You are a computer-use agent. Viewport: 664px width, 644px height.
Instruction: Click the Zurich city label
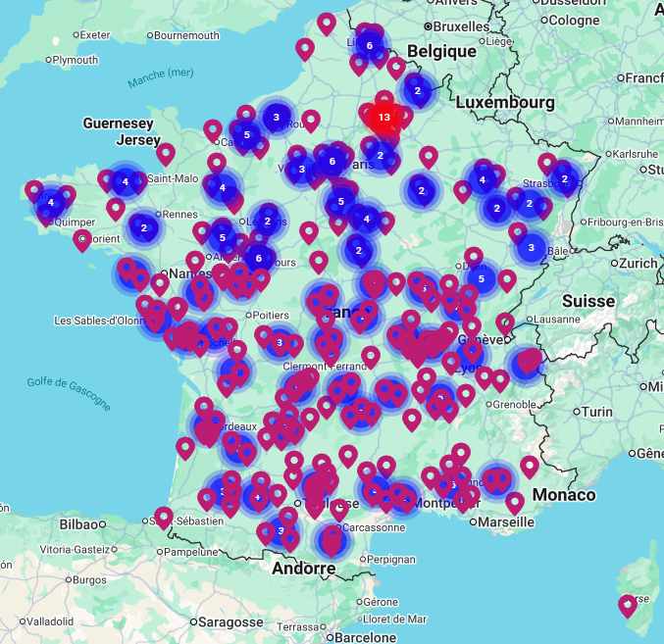(638, 263)
